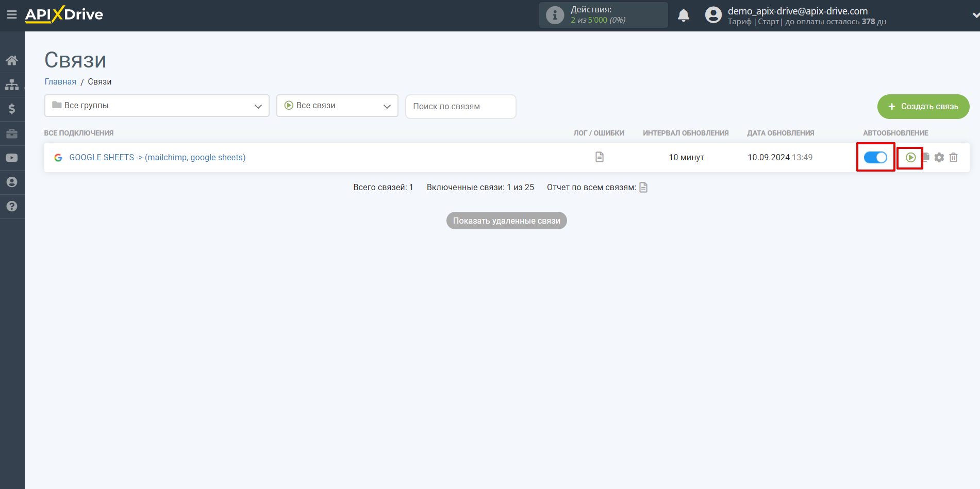Click the actions info icon
This screenshot has width=980, height=489.
pyautogui.click(x=555, y=15)
